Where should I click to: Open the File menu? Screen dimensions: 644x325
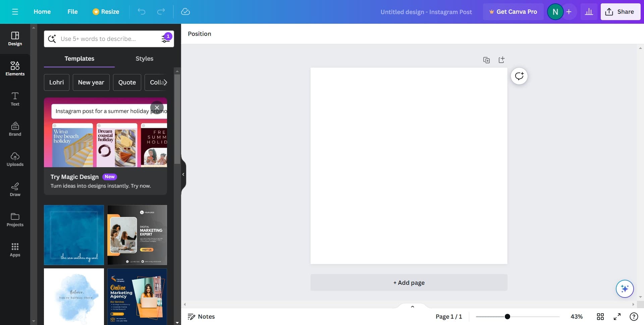coord(72,11)
